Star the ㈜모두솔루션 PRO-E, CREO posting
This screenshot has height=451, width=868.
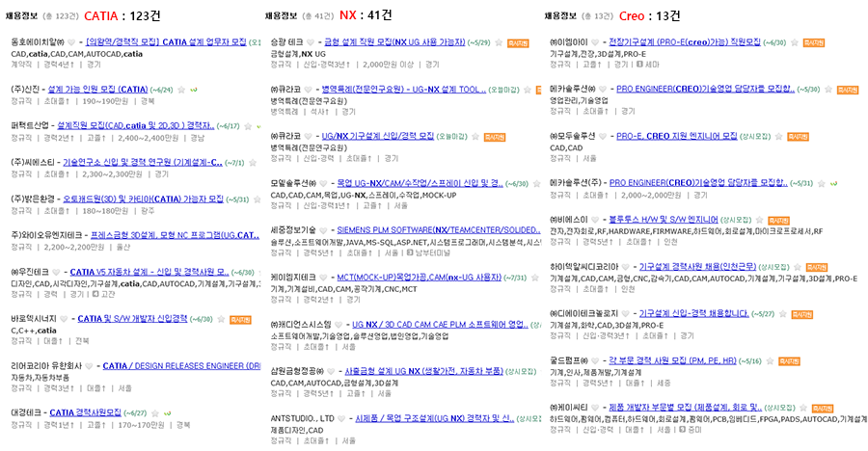(x=779, y=136)
